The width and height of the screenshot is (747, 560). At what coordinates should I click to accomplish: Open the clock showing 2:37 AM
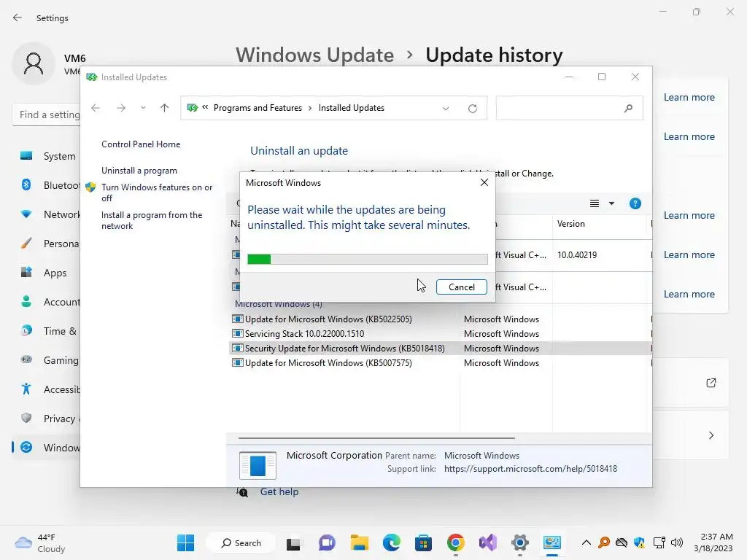(x=713, y=542)
